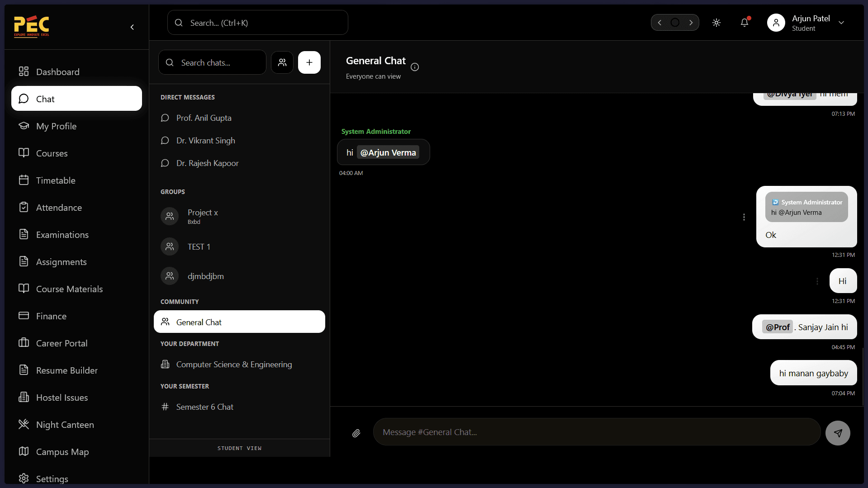Open options menu on the Hi message
Viewport: 868px width, 488px height.
[x=817, y=281]
